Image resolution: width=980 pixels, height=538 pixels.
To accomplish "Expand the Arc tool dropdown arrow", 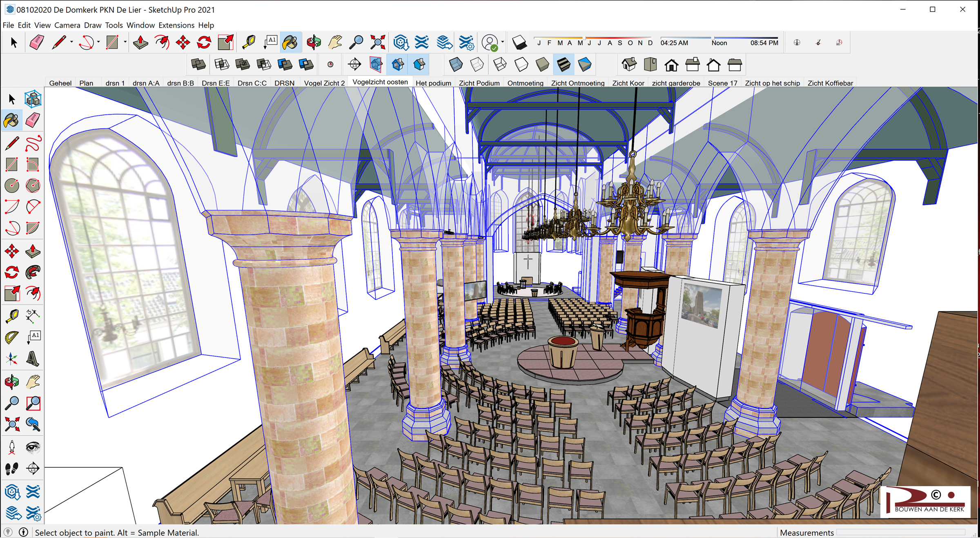I will pyautogui.click(x=98, y=42).
